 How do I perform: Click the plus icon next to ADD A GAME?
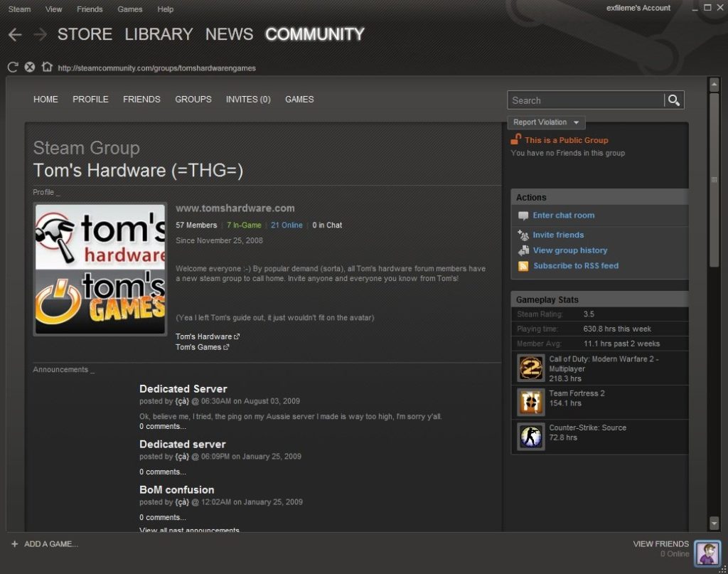(14, 544)
